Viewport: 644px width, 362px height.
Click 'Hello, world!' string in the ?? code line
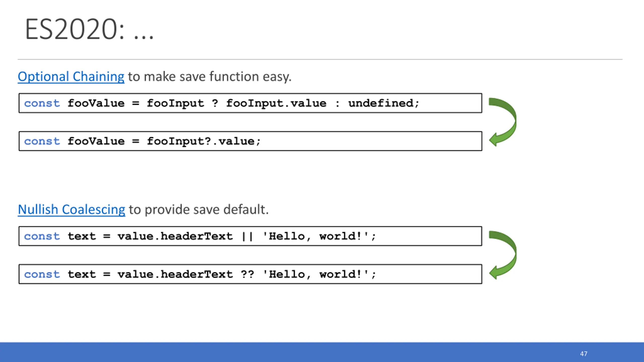coord(315,274)
